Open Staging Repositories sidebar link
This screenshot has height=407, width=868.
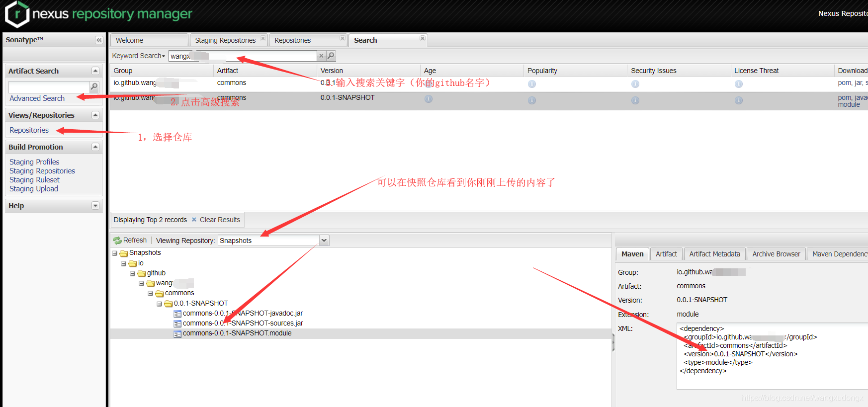point(42,171)
